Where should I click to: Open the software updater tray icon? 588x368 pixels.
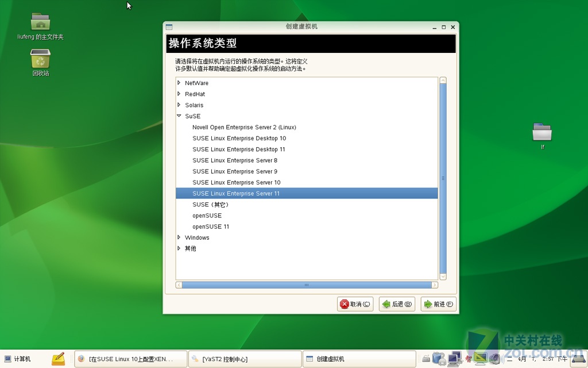[439, 359]
